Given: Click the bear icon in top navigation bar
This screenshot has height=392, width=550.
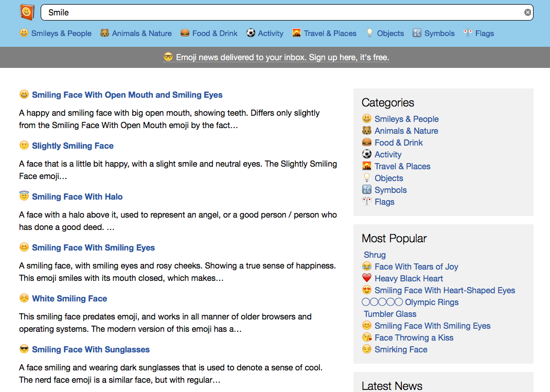Looking at the screenshot, I should (x=104, y=33).
